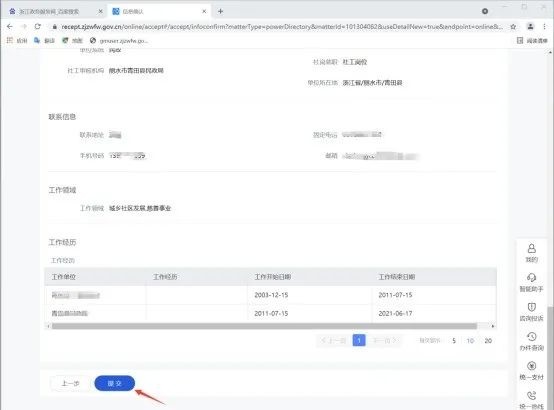554x410 pixels.
Task: Open the reading list in bookmarks bar
Action: (x=532, y=41)
